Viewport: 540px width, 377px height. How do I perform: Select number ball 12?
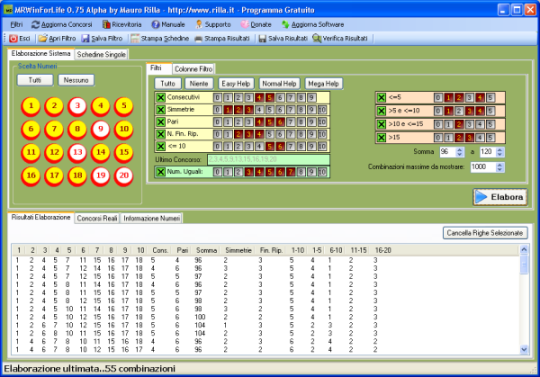click(x=54, y=153)
